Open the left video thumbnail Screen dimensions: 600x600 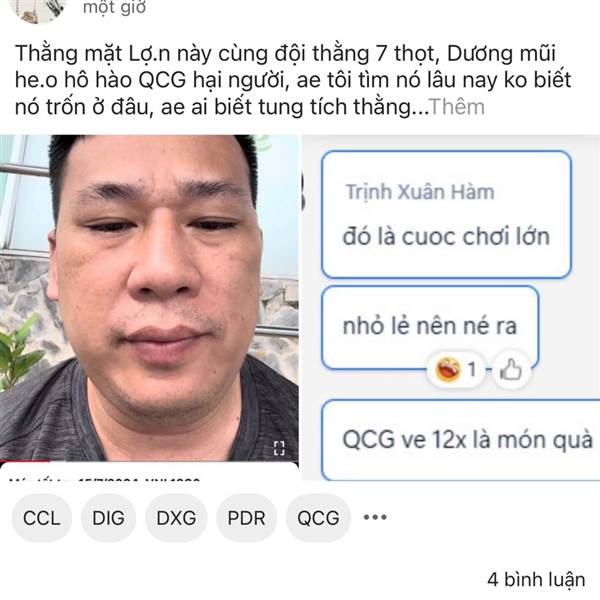(149, 298)
